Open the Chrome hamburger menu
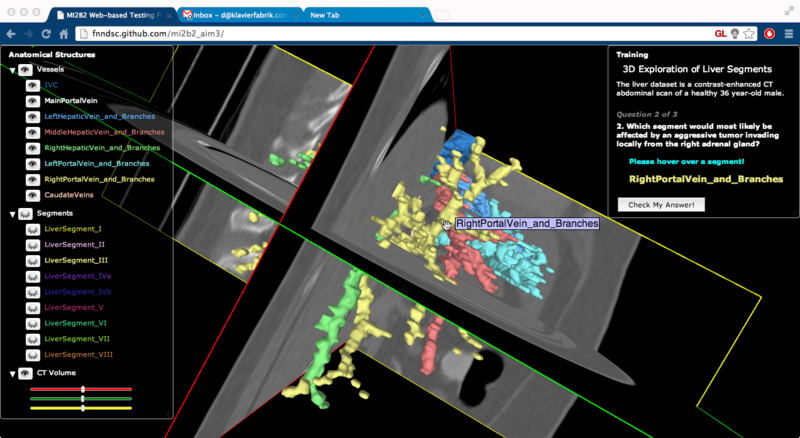Image resolution: width=800 pixels, height=438 pixels. click(788, 33)
